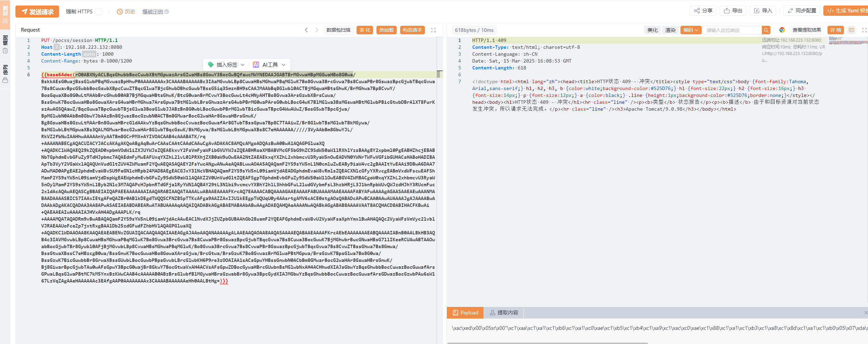868x344 pixels.
Task: Toggle the 强制 HTTPS checkbox
Action: pyautogui.click(x=99, y=12)
